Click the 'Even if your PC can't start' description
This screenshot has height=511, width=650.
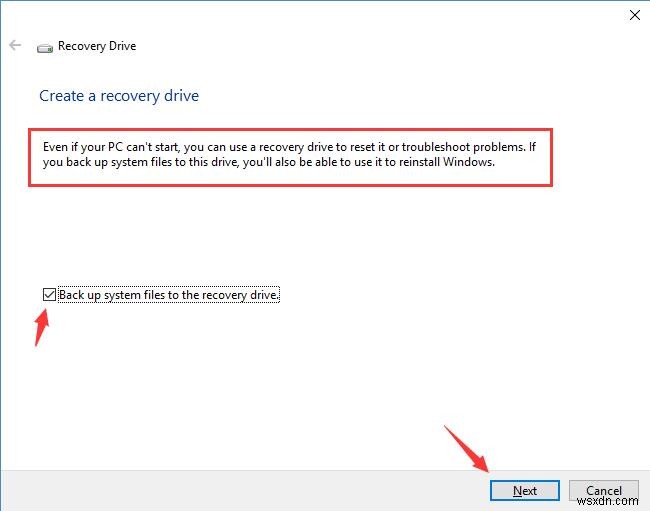pos(289,154)
